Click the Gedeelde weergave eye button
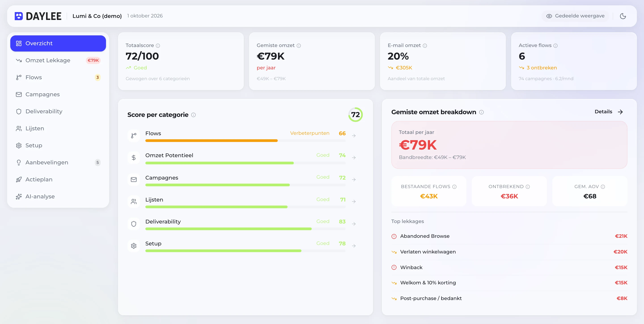The height and width of the screenshot is (324, 644). click(575, 16)
